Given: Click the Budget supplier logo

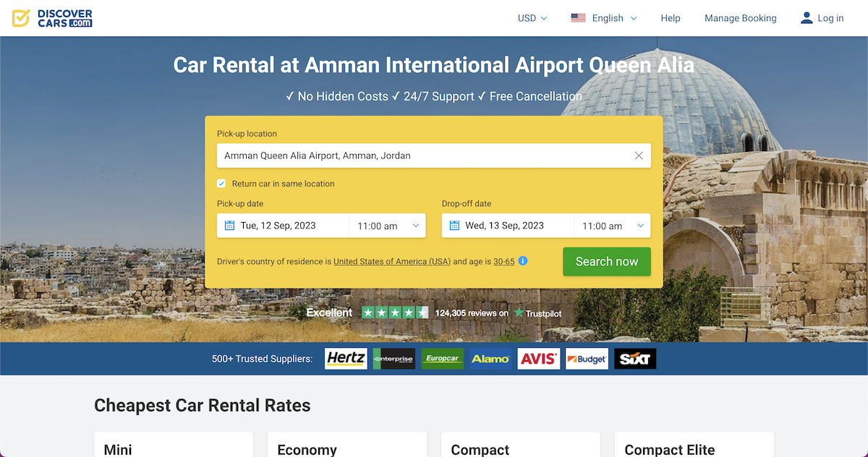Looking at the screenshot, I should click(x=587, y=359).
